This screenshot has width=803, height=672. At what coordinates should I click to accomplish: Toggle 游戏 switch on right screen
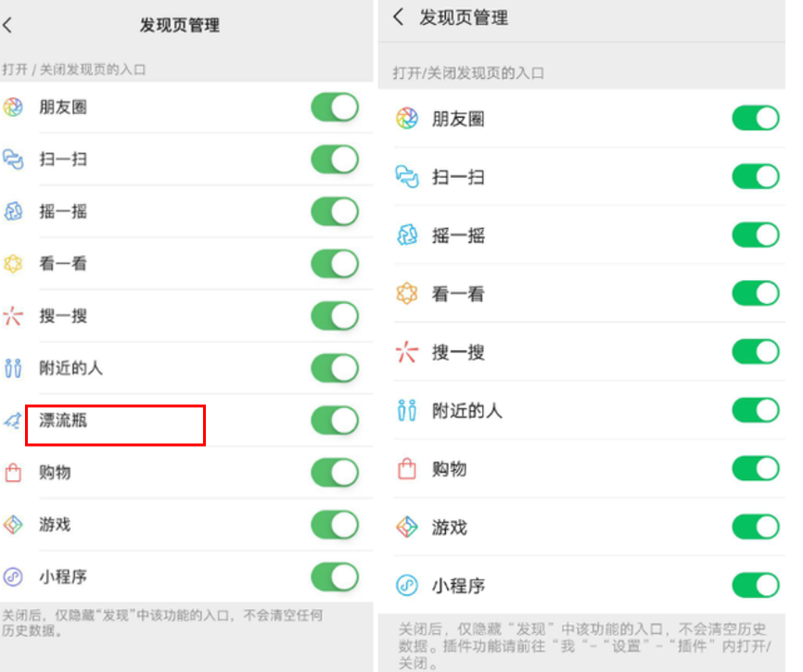click(756, 526)
